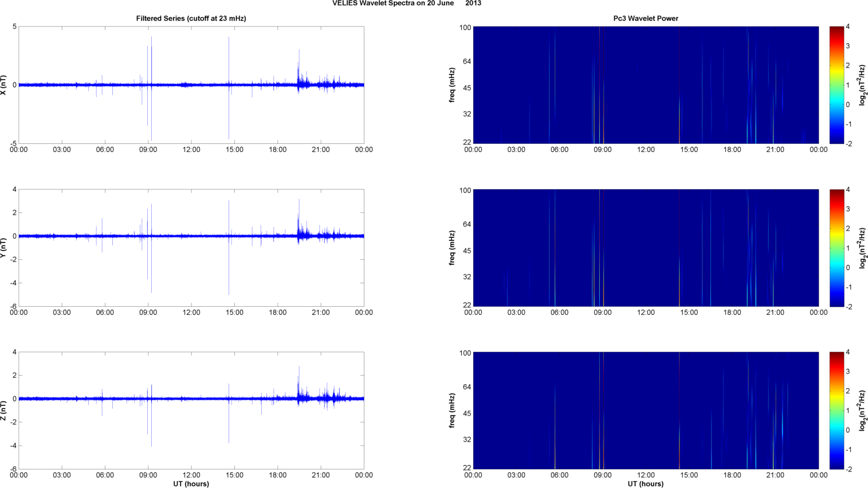
Task: Click the "15:00" time tick under the Y series plot
Action: [x=234, y=313]
